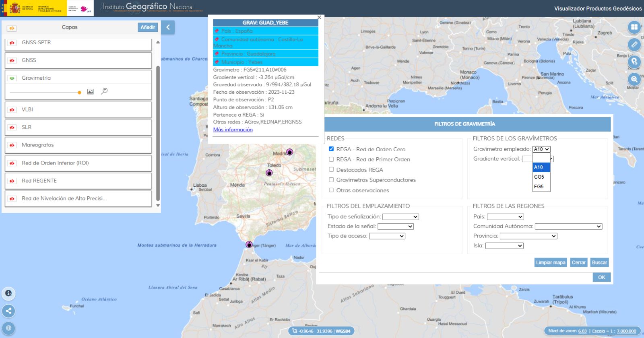Click the Buscar button

tap(599, 262)
